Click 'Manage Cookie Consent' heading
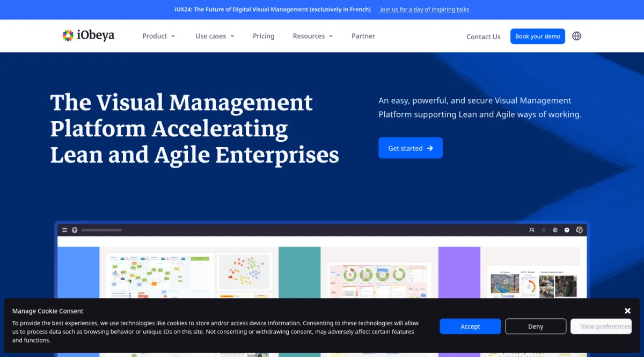The width and height of the screenshot is (644, 357). [48, 311]
